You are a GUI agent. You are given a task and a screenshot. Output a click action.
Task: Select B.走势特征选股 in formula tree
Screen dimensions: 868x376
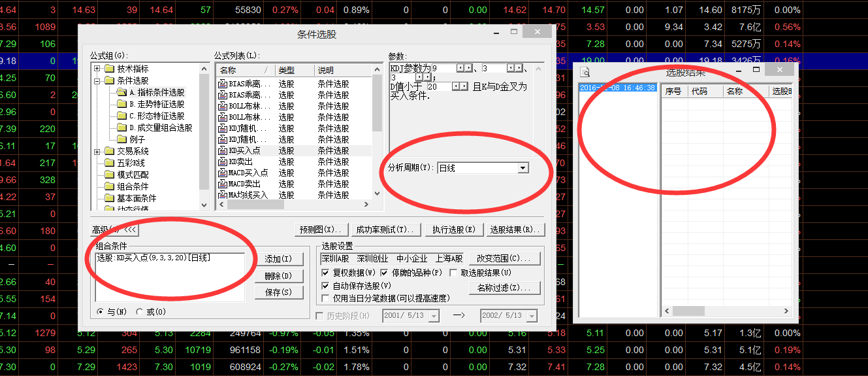[x=156, y=104]
